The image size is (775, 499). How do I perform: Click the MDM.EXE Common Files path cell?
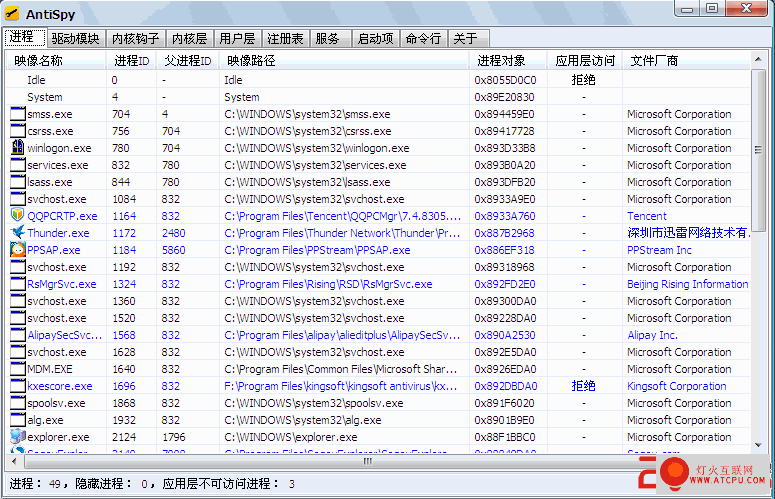point(341,369)
